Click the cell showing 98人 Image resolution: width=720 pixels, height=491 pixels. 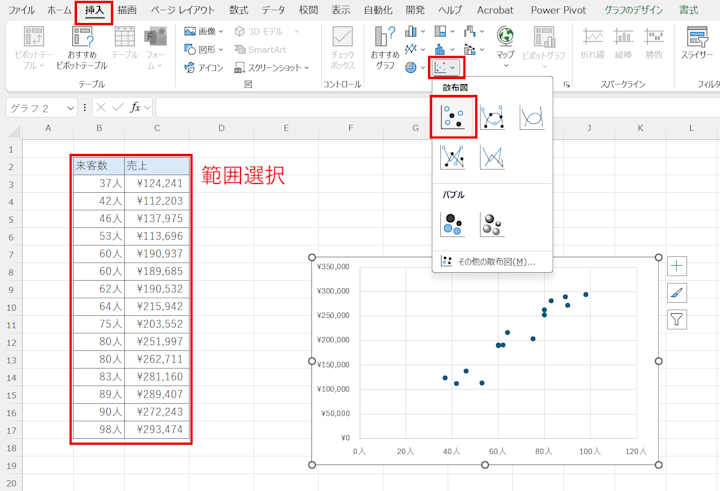coord(99,429)
